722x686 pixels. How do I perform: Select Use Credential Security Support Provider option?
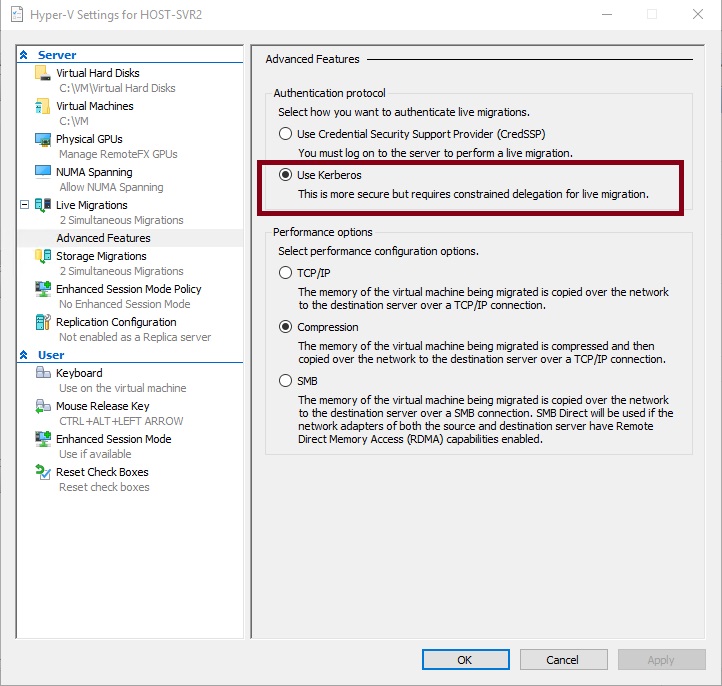(286, 133)
